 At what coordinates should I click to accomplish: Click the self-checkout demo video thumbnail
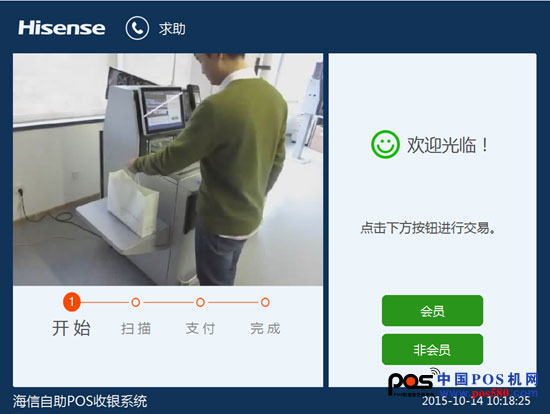pos(168,169)
